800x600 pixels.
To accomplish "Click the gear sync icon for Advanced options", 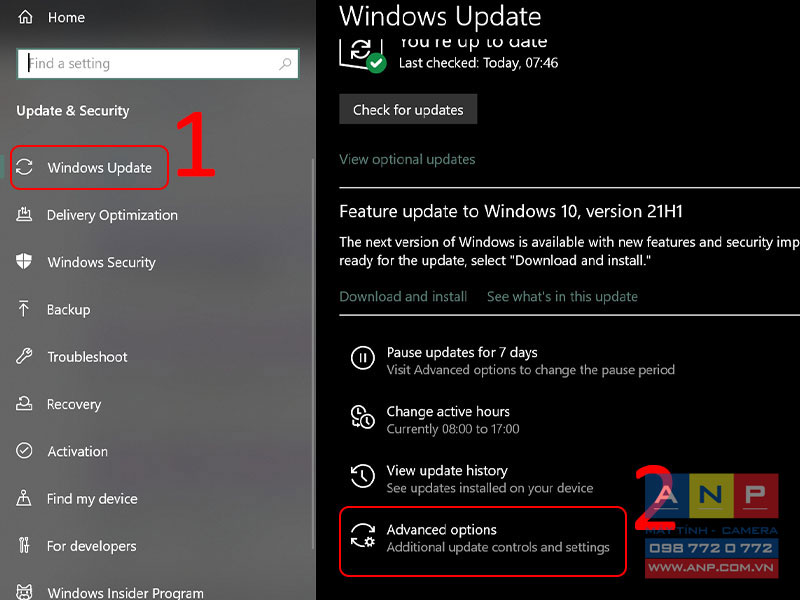I will click(363, 536).
